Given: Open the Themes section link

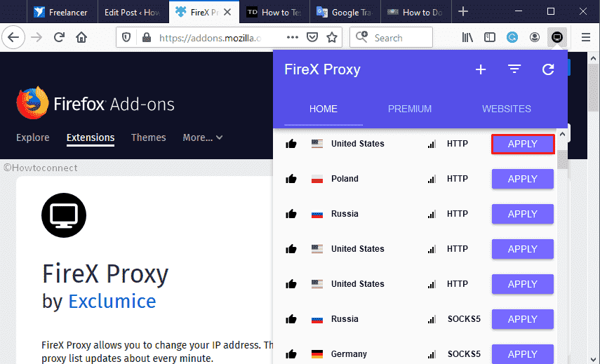Looking at the screenshot, I should [x=149, y=137].
